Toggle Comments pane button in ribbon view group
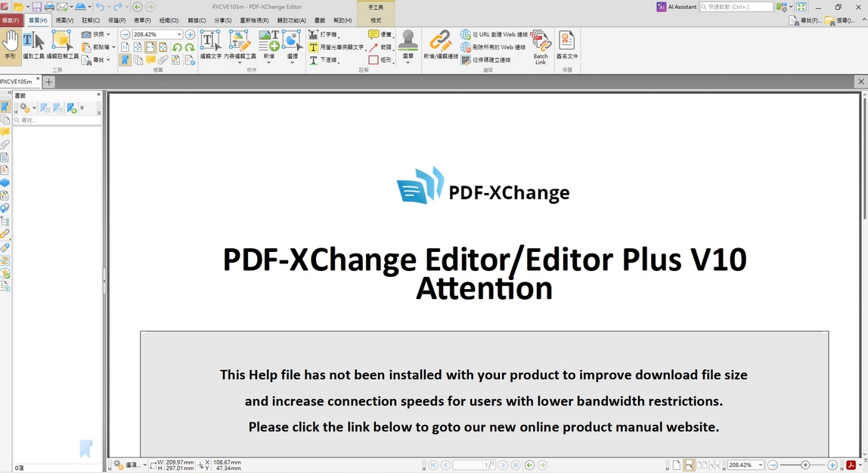The height and width of the screenshot is (473, 868). click(x=150, y=60)
